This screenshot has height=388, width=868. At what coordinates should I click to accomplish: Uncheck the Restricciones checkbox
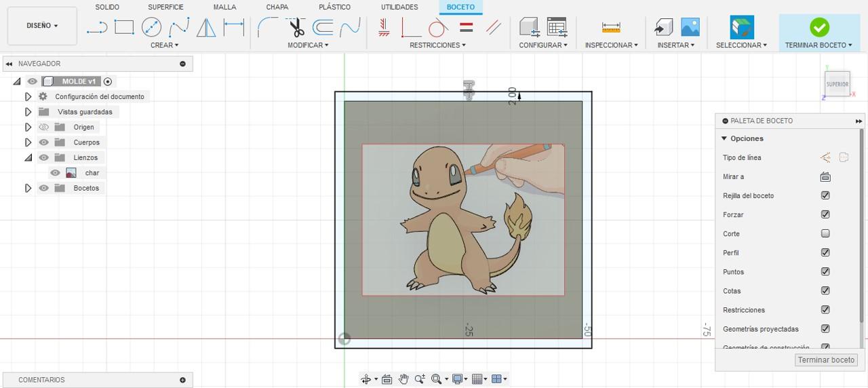[825, 309]
